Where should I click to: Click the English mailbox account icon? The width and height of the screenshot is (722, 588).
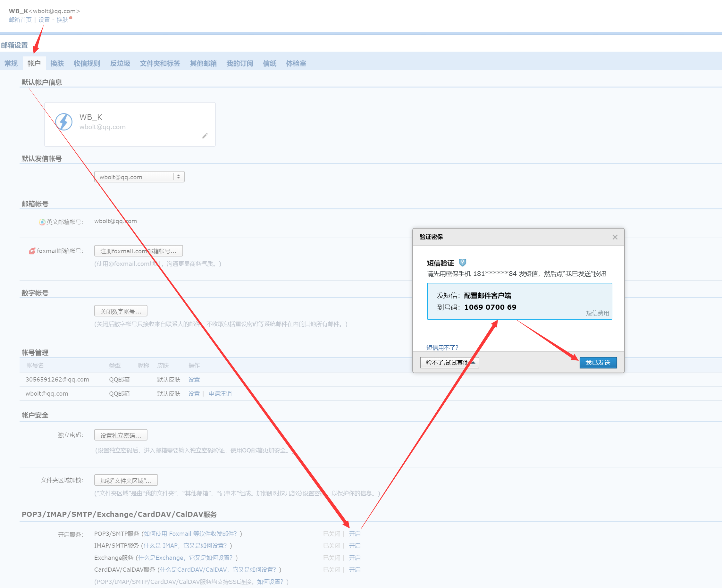point(42,222)
